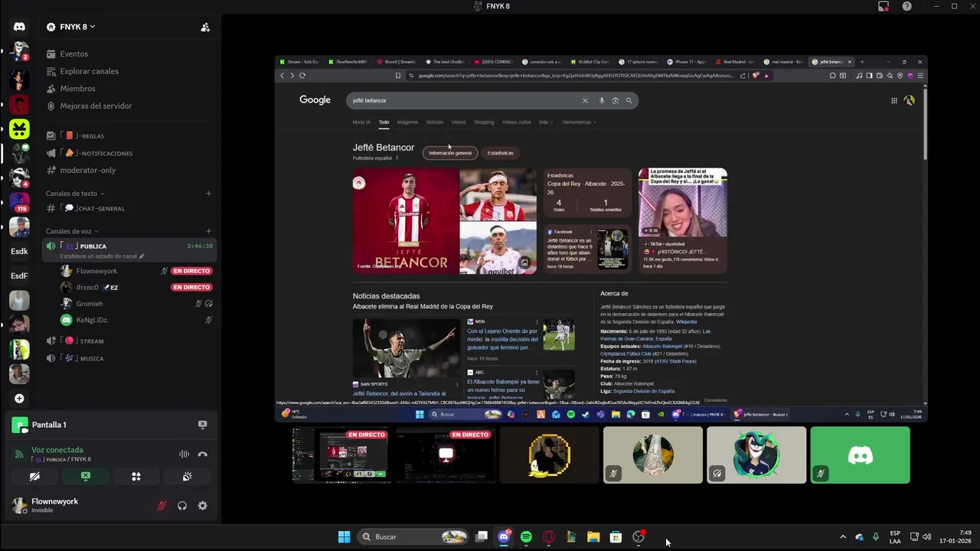Select user Flownewyork in the voice channel
This screenshot has height=551, width=980.
(96, 271)
